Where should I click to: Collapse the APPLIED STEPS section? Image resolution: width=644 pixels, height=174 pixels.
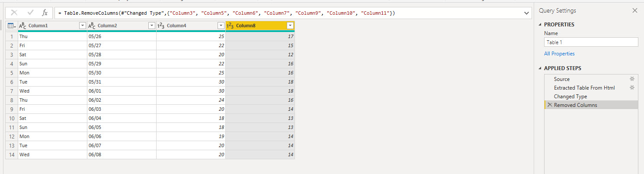pos(540,68)
